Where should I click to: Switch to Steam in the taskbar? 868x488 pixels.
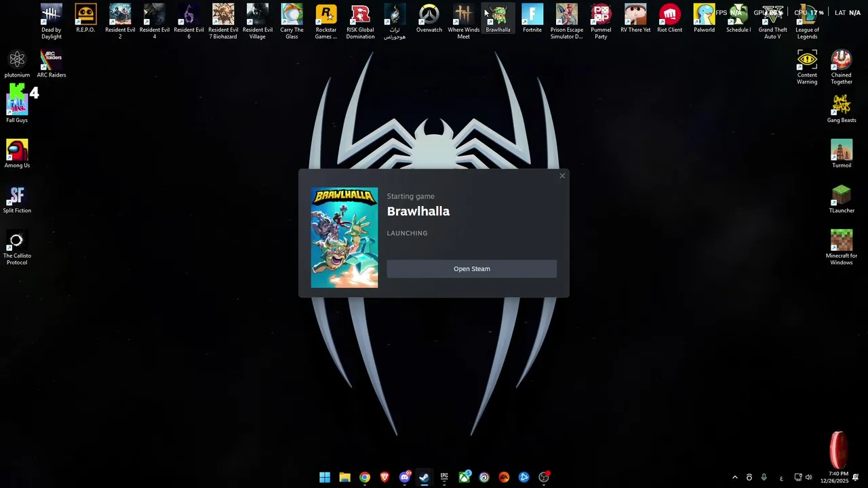pos(425,477)
